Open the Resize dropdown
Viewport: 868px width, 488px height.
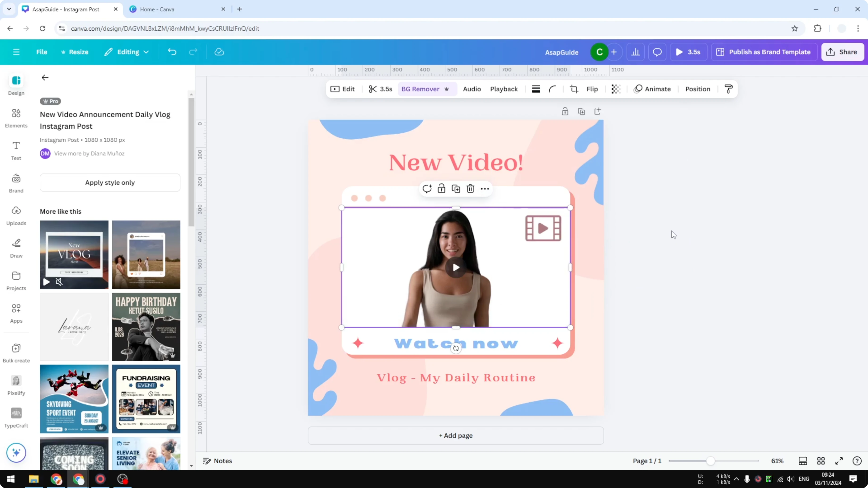point(75,52)
